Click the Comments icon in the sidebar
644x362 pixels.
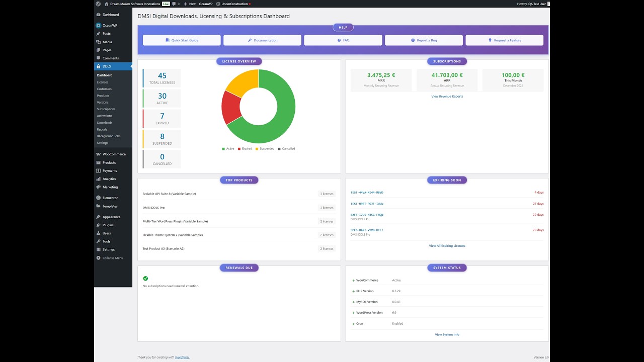pyautogui.click(x=98, y=58)
